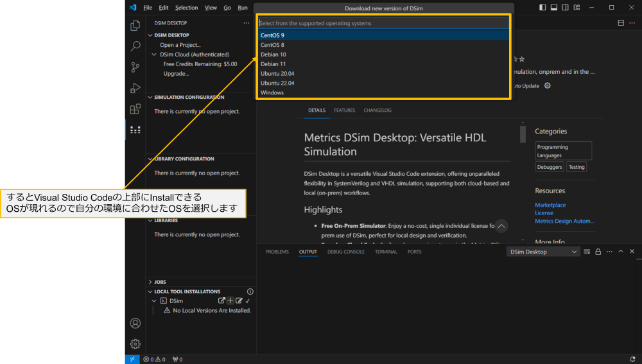The height and width of the screenshot is (364, 642).
Task: Open the View menu
Action: point(211,8)
